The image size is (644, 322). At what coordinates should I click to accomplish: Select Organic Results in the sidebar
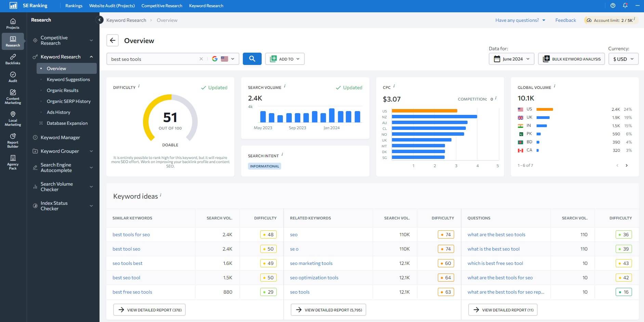pyautogui.click(x=63, y=90)
